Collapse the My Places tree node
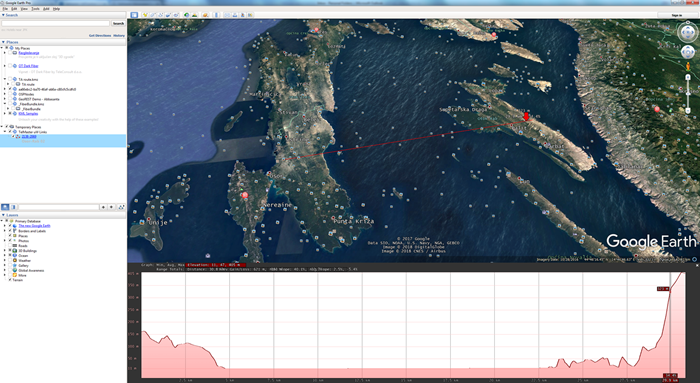Image resolution: width=700 pixels, height=383 pixels. [2, 48]
